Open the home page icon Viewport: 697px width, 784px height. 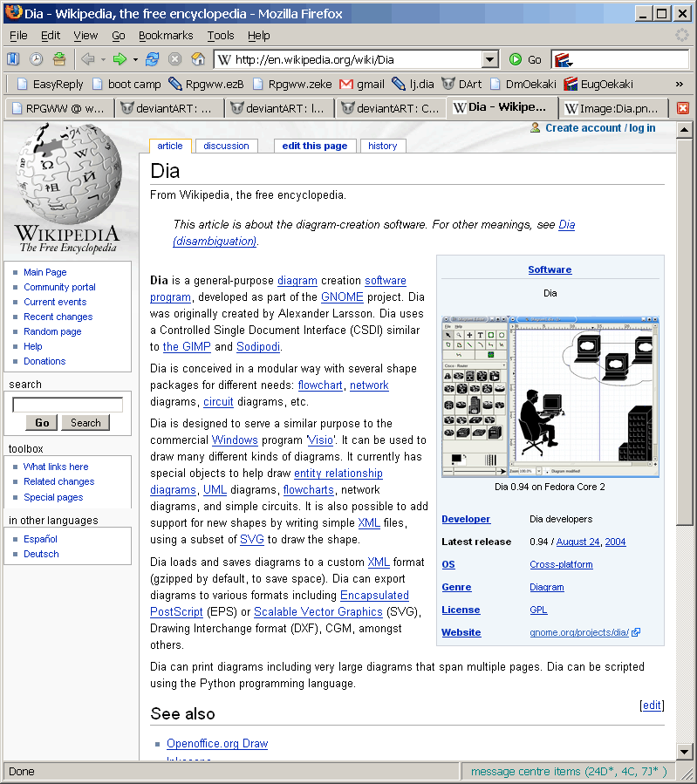pos(198,59)
